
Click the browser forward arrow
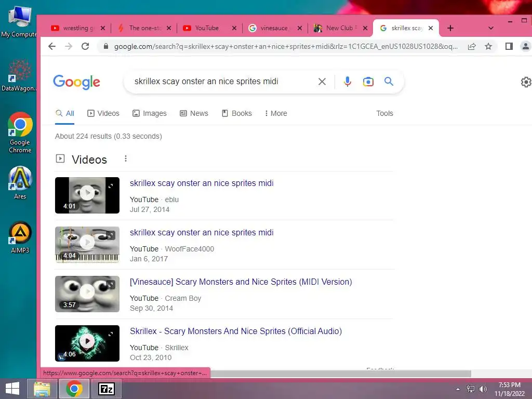coord(69,46)
